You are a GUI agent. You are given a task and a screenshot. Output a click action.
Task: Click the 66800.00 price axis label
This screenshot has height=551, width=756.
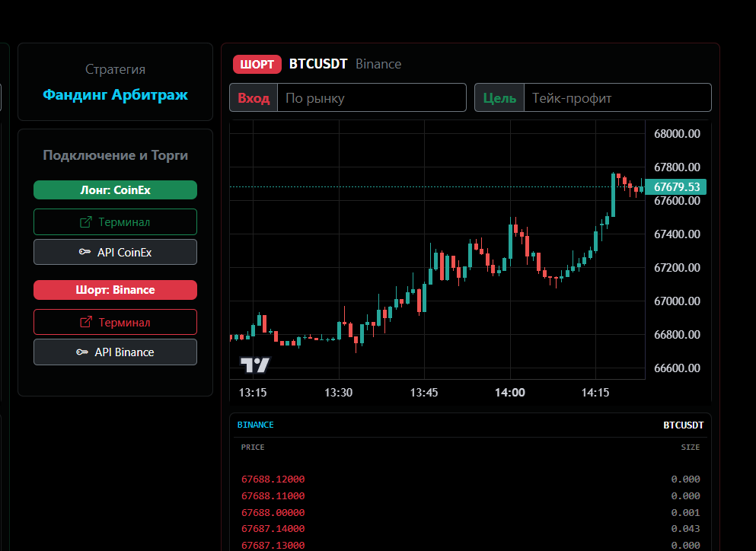[x=677, y=335]
